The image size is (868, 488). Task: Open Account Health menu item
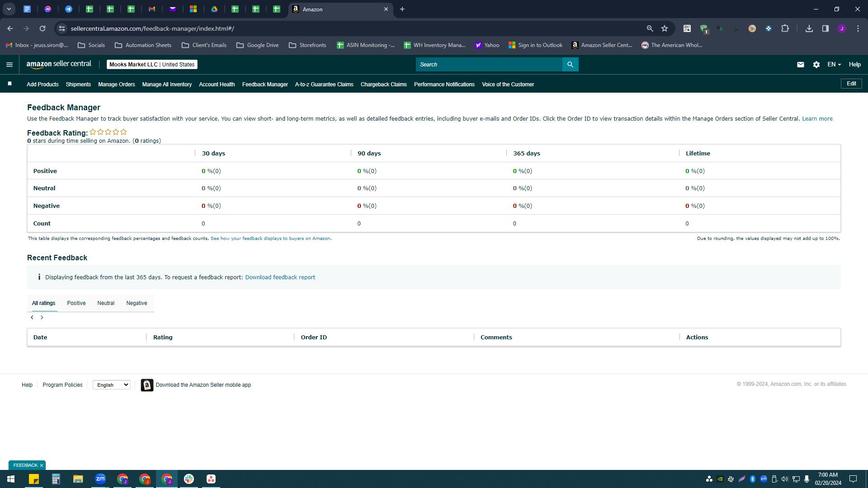217,84
